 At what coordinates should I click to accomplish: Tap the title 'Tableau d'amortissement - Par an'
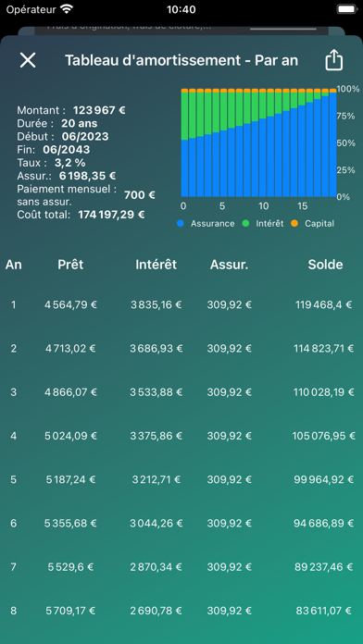point(181,60)
